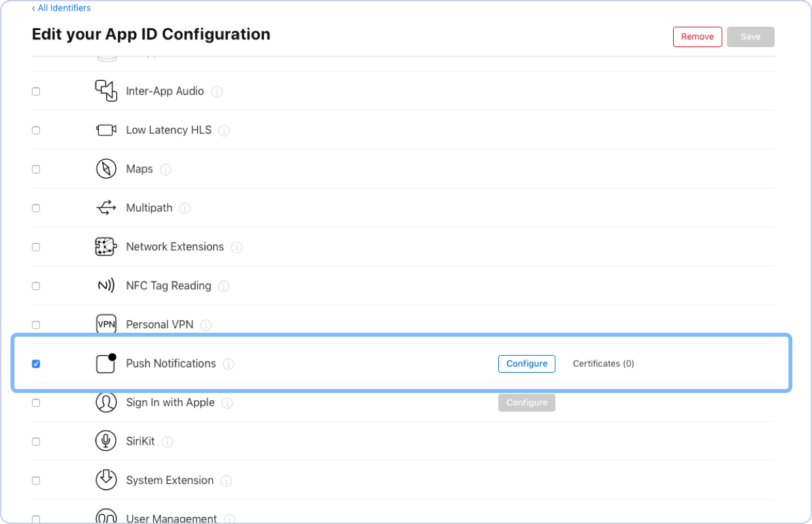Click the Personal VPN icon
Screen dimensions: 812x524
[105, 324]
